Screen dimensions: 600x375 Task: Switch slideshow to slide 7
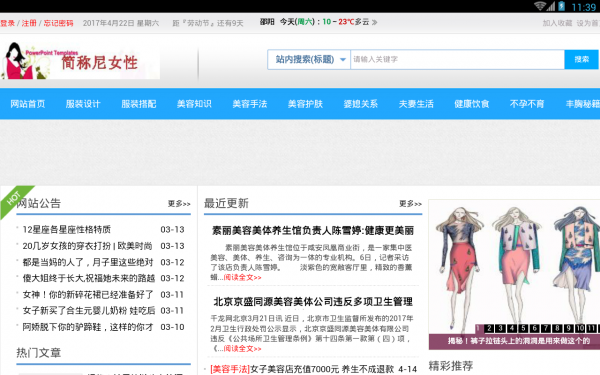546,328
